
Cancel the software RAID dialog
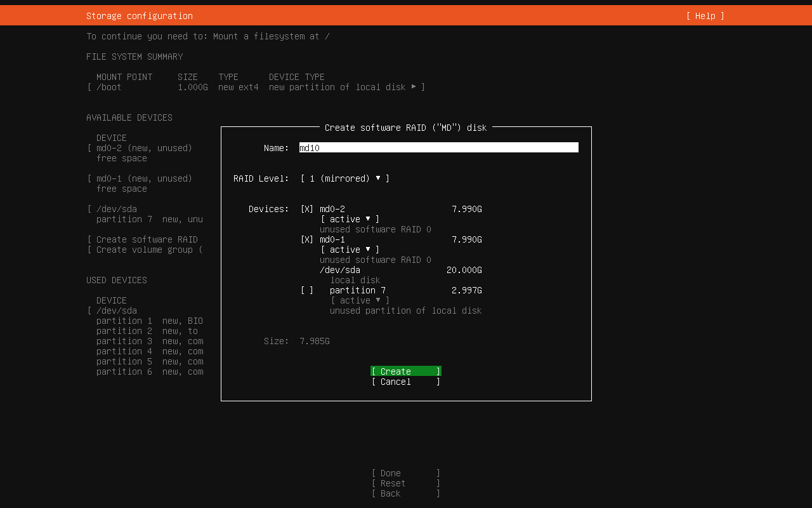(x=405, y=382)
